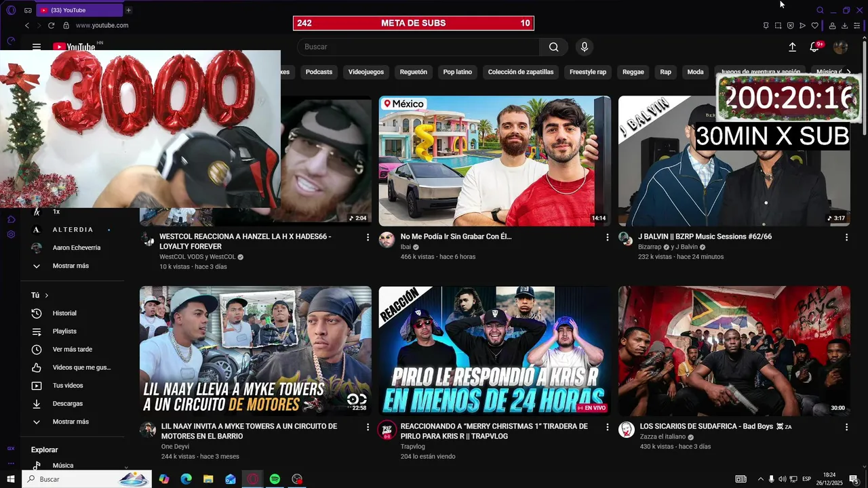Open options for No Me Podía Ir video
This screenshot has width=868, height=488.
[x=607, y=237]
